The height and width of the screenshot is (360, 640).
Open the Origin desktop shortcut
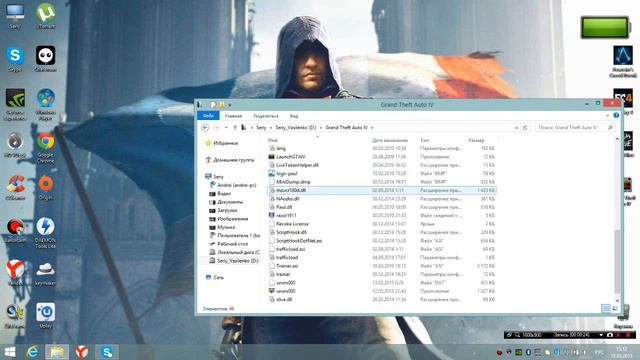point(46,187)
